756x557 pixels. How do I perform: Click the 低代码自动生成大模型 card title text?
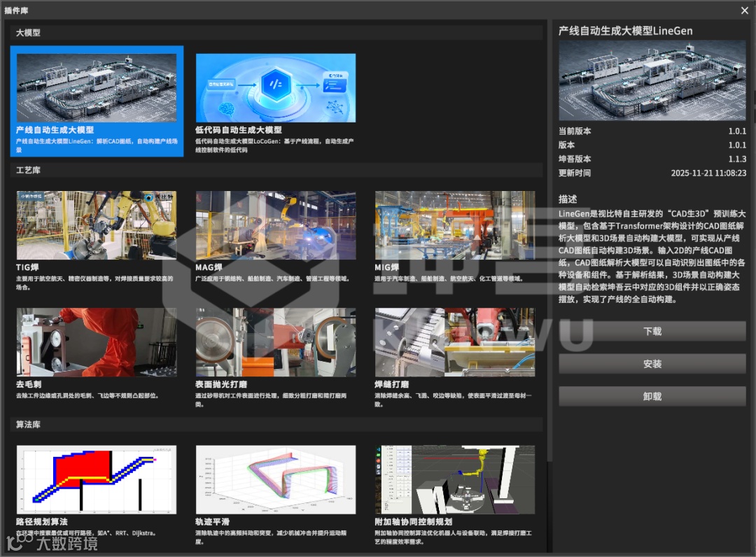point(239,130)
